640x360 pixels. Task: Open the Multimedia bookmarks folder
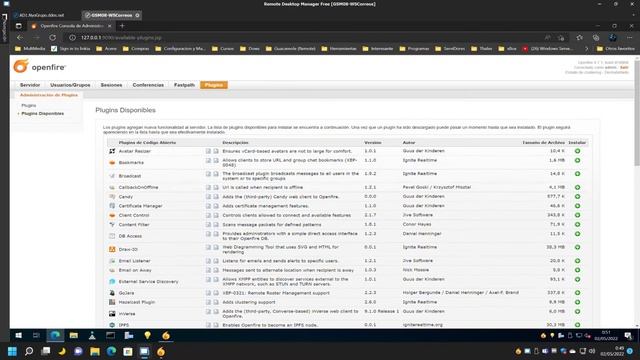(x=30, y=49)
